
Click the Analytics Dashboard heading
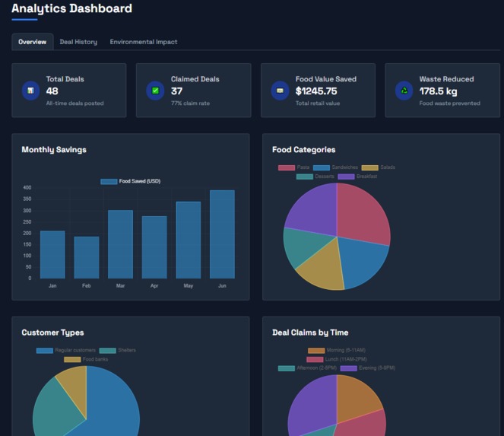point(71,8)
